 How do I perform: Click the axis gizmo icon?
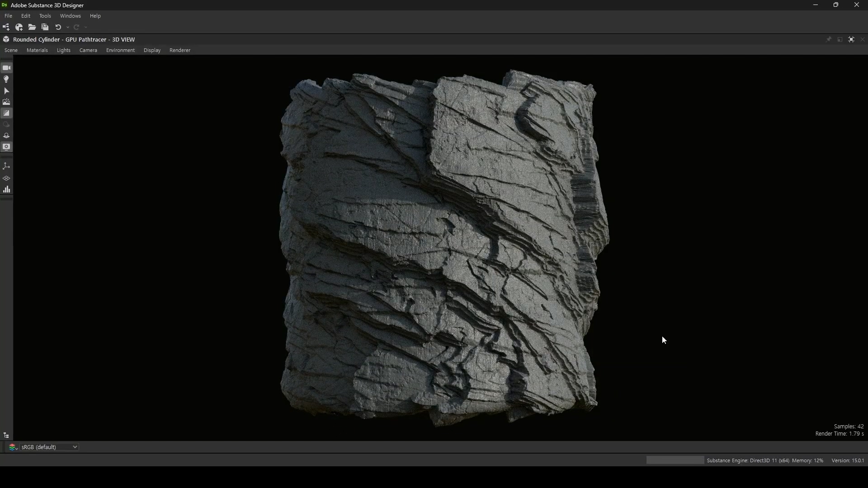pyautogui.click(x=6, y=166)
